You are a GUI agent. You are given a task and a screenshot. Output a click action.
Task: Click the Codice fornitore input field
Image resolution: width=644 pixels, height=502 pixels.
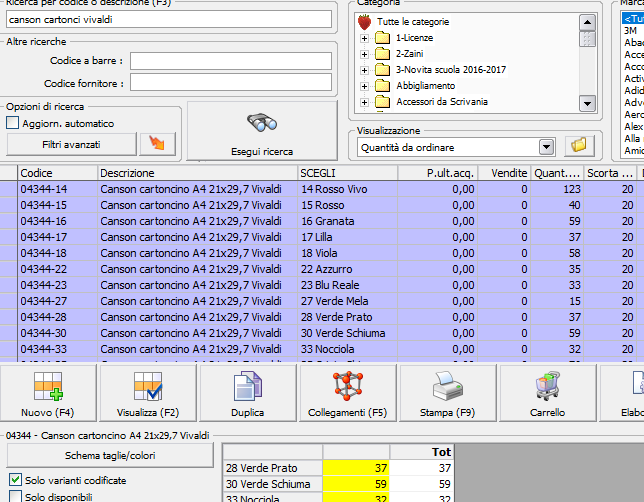point(231,82)
